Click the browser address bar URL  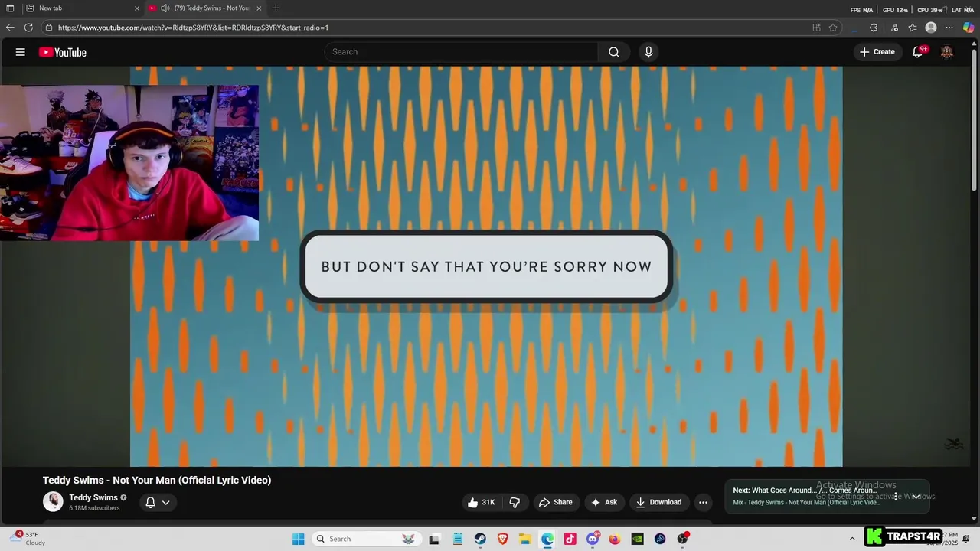(193, 28)
